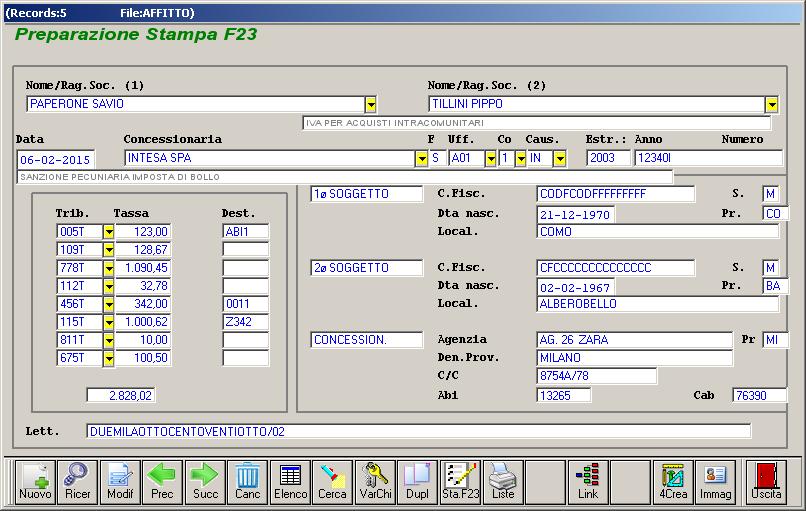The height and width of the screenshot is (511, 806).
Task: Click the Immag image icon
Action: [715, 482]
